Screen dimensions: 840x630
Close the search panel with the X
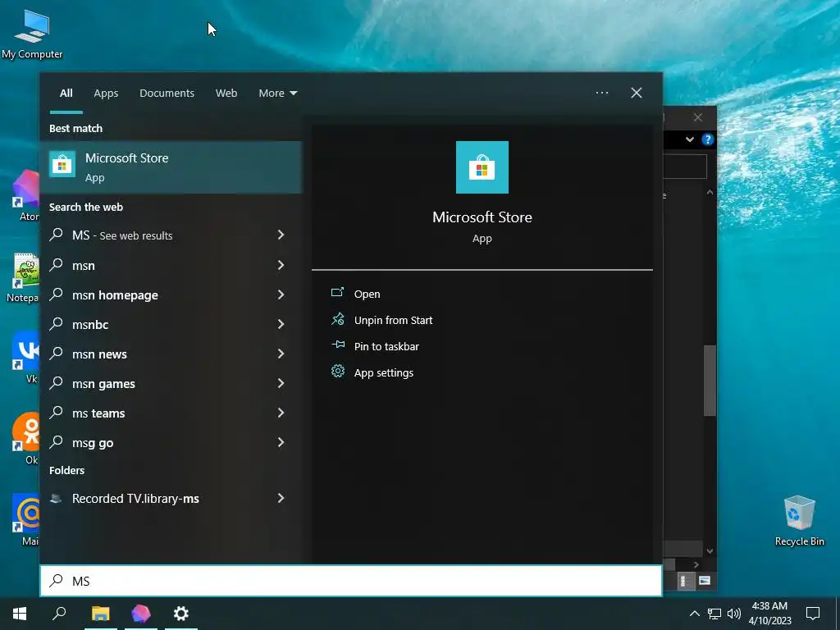637,93
